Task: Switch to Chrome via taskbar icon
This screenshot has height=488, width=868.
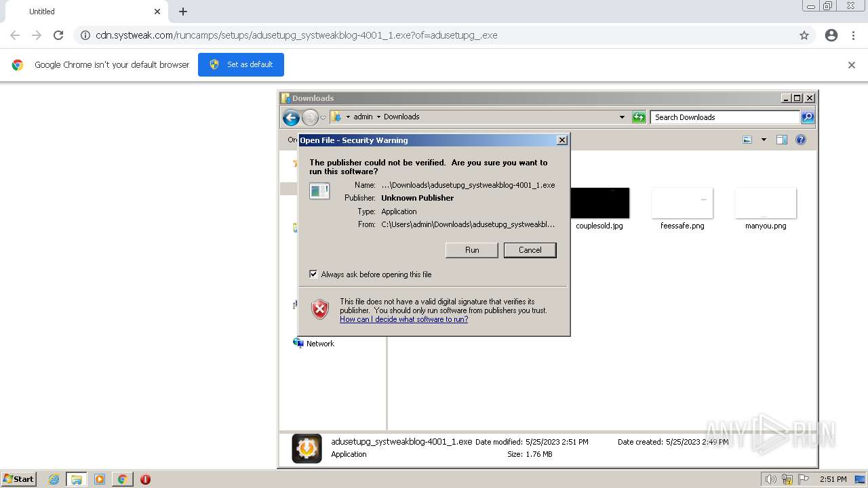Action: point(122,479)
